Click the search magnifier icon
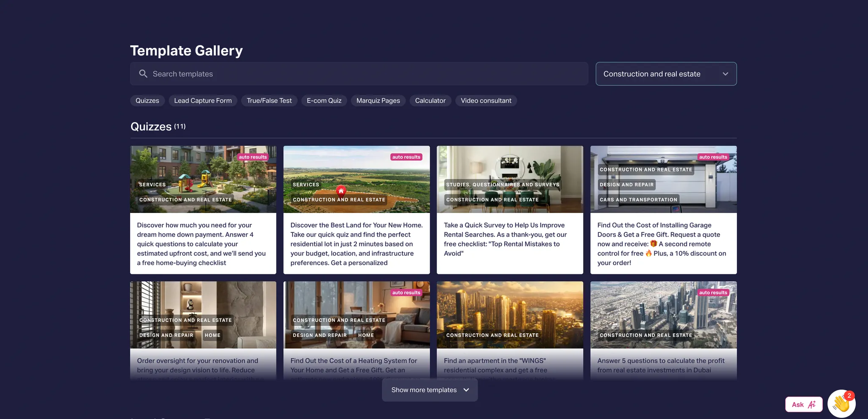Viewport: 868px width, 419px height. [x=143, y=74]
